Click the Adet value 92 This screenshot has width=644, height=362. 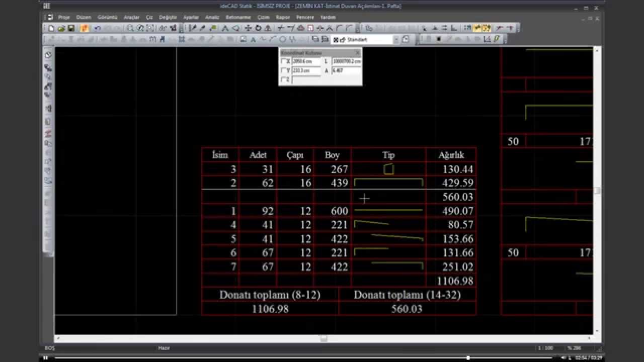tap(267, 211)
